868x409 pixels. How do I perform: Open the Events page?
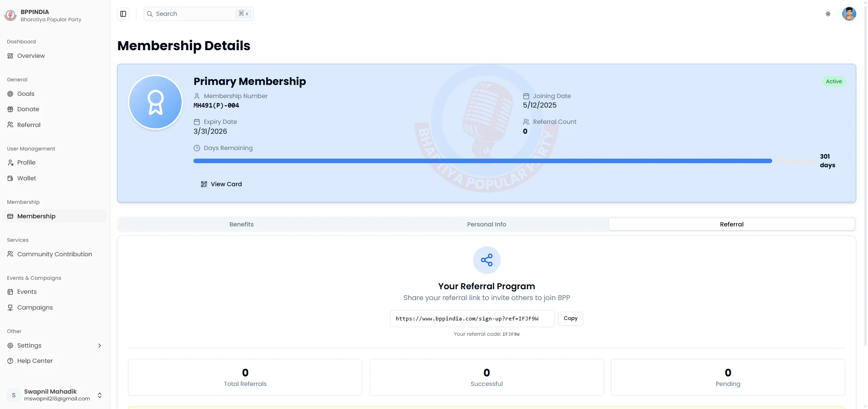pos(55,292)
